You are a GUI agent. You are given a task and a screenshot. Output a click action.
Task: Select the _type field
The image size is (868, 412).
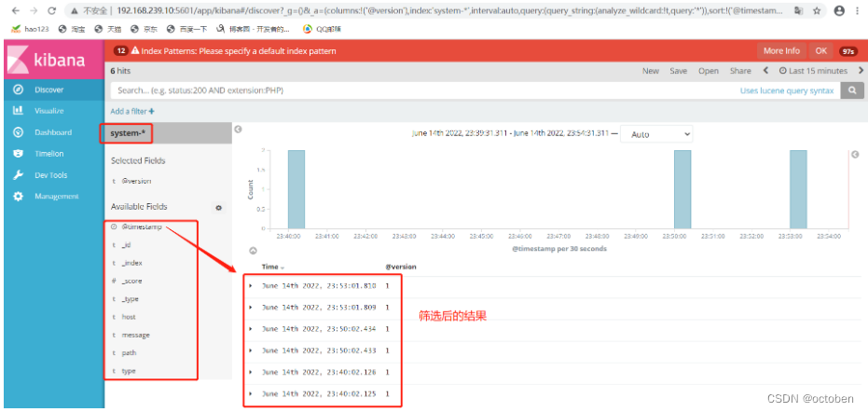[x=130, y=299]
